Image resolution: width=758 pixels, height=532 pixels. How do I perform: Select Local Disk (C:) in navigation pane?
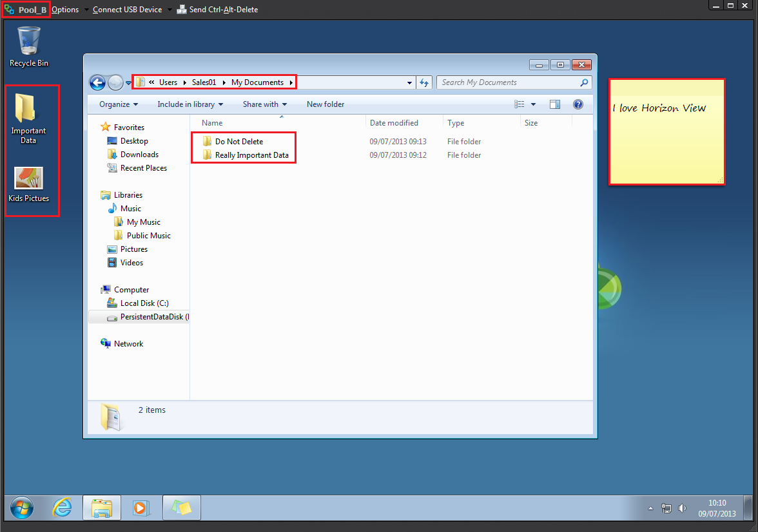point(144,303)
